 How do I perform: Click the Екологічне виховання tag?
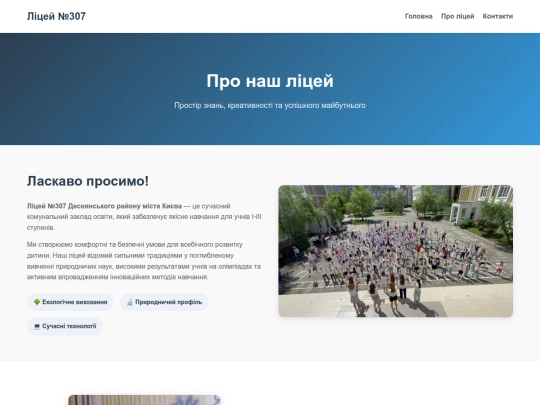70,302
